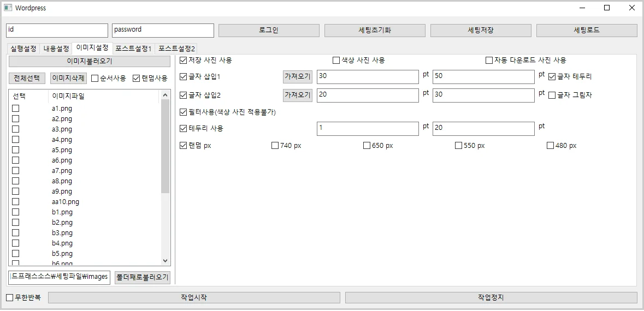The width and height of the screenshot is (644, 311).
Task: Check the box for a5.png
Action: click(16, 149)
